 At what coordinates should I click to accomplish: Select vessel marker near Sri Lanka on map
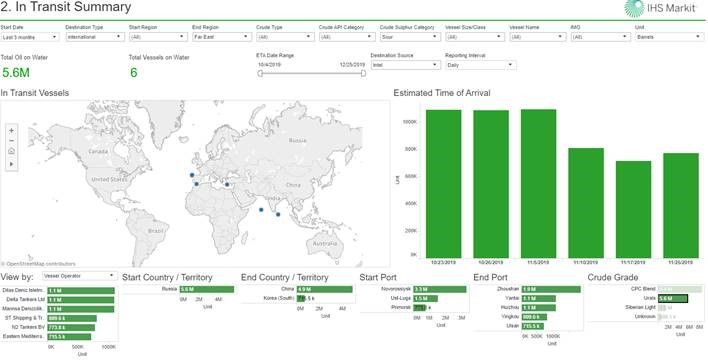[278, 214]
